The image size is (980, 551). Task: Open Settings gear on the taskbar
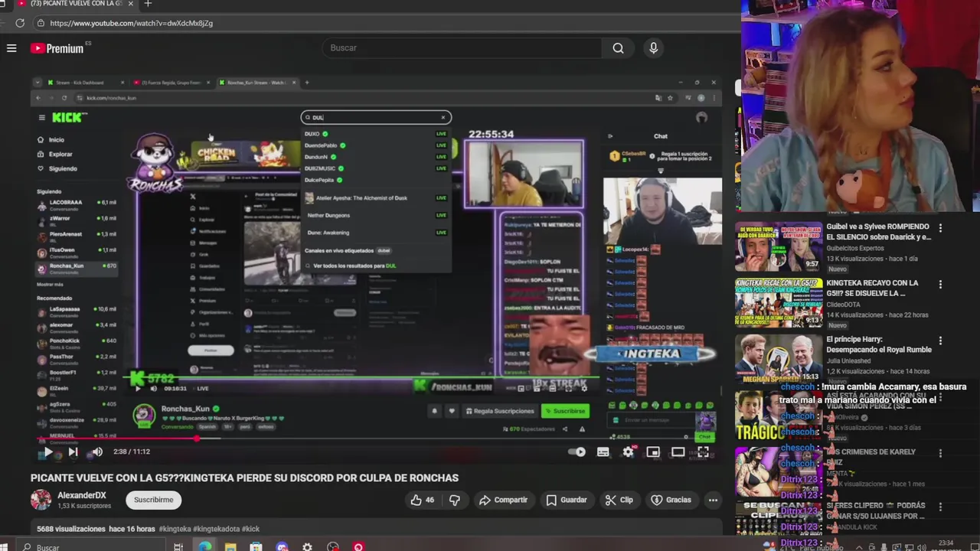point(307,547)
